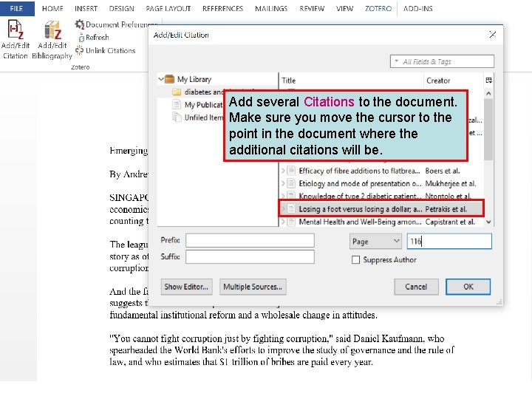Open the All Fields & Tags search dropdown
Screen dimensions: 532x399
click(x=396, y=61)
